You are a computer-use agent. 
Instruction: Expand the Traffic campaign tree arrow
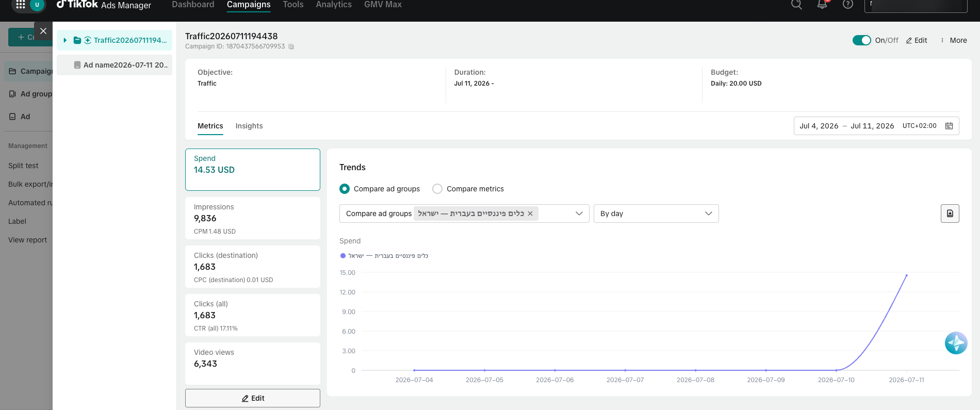(65, 40)
